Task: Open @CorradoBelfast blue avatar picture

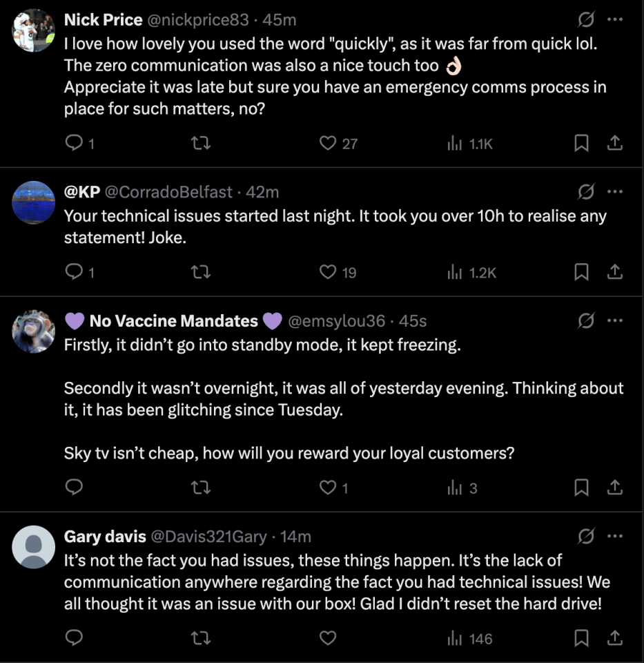Action: click(33, 202)
